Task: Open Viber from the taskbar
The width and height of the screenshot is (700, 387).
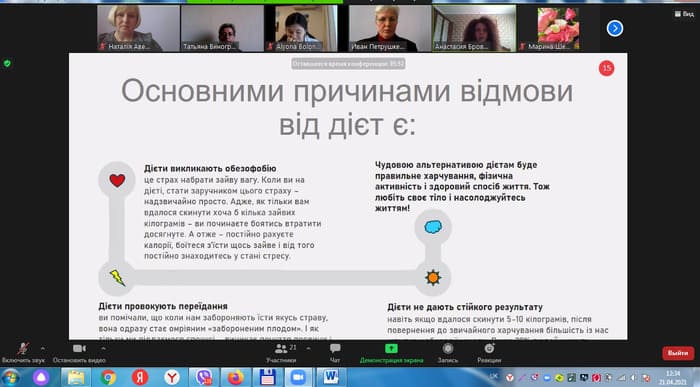Action: (x=204, y=377)
